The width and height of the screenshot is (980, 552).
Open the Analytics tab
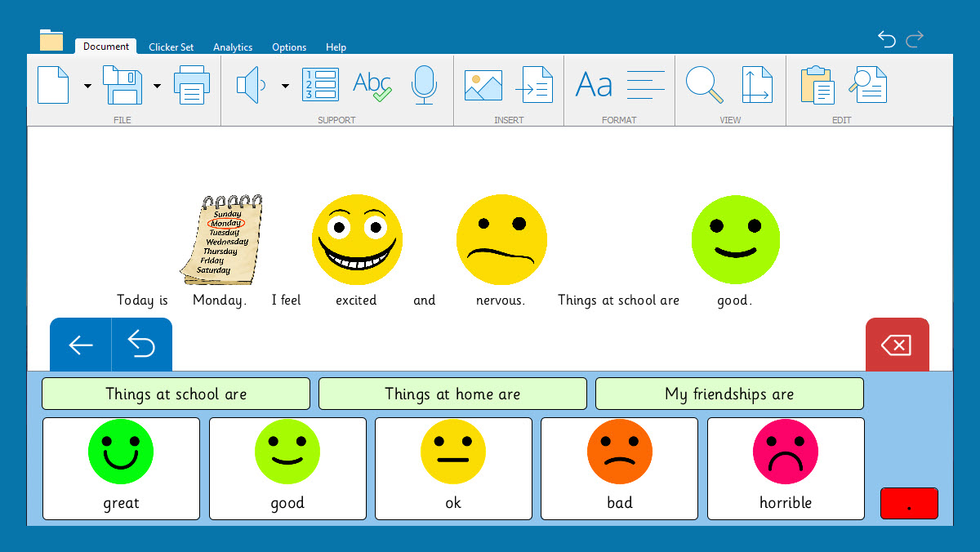coord(233,47)
